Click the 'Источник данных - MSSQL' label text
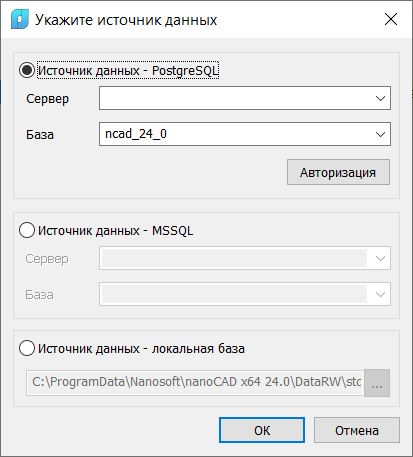413x457 pixels. (x=115, y=231)
